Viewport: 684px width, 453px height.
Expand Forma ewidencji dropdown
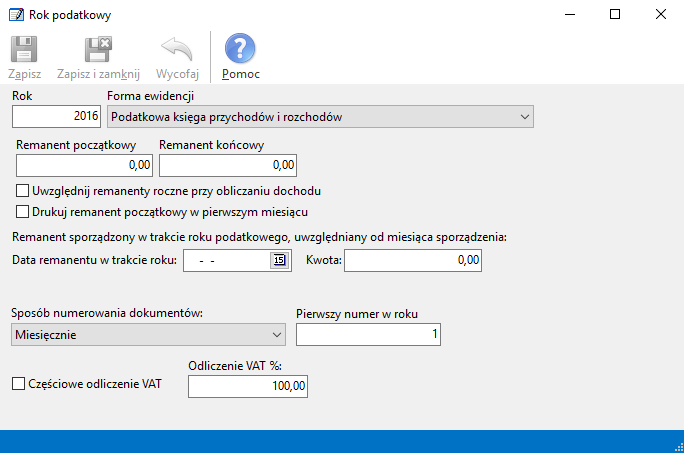[526, 117]
